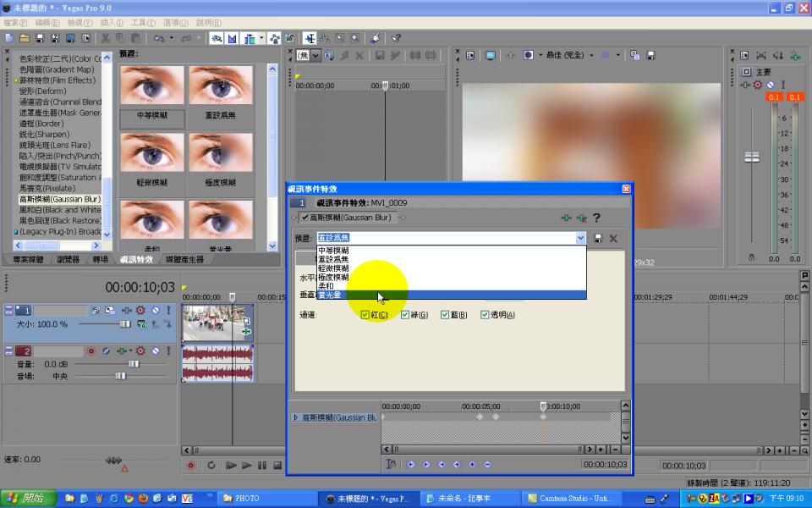Toggle the 綠(G) green channel checkbox
This screenshot has width=812, height=508.
405,315
